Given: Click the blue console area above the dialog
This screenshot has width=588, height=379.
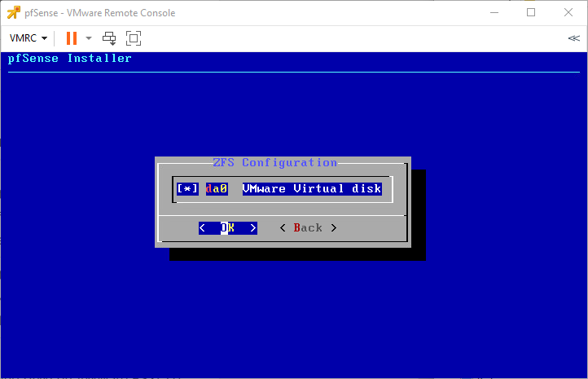Looking at the screenshot, I should click(x=293, y=114).
